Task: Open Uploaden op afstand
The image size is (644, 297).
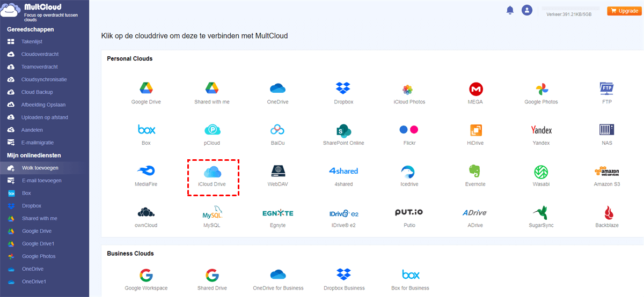Action: pyautogui.click(x=45, y=117)
